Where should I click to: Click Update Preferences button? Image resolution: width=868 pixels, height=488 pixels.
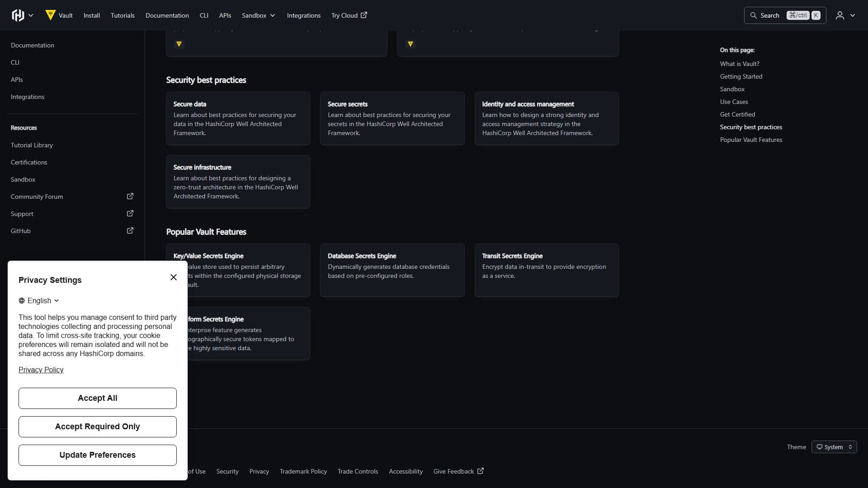[x=98, y=455]
